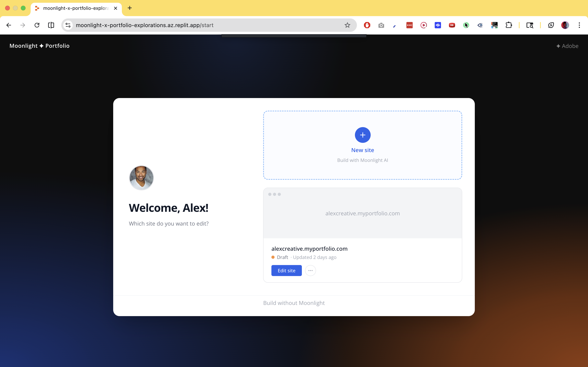588x367 pixels.
Task: Close the moonlight-x-portfolio tab
Action: pos(116,8)
